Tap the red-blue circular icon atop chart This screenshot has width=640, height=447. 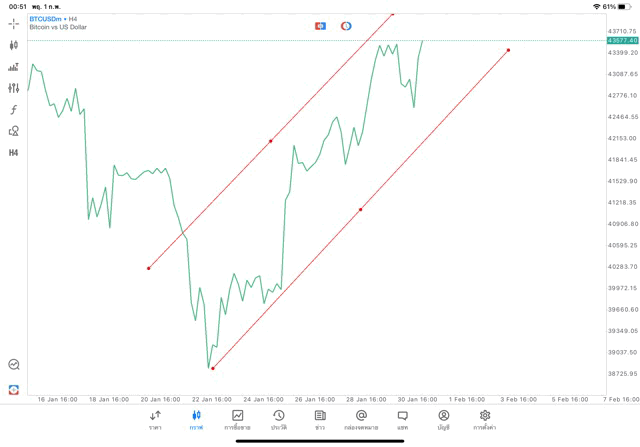346,25
